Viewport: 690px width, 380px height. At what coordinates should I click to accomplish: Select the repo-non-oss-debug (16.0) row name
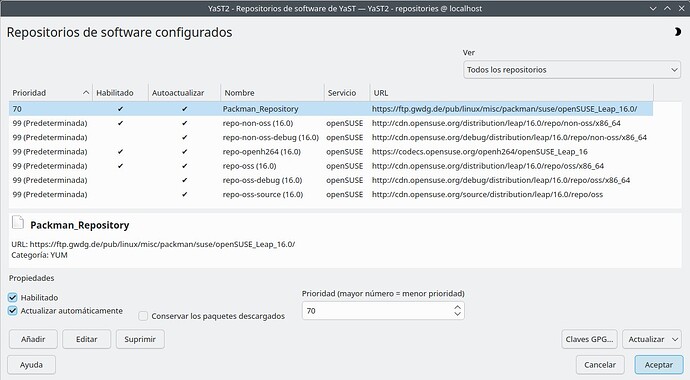click(x=271, y=137)
